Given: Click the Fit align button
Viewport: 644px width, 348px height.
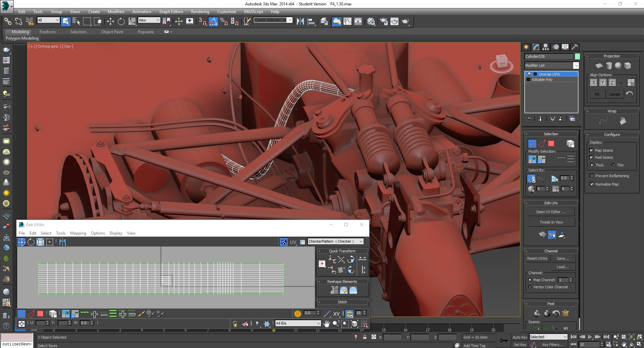Looking at the screenshot, I should pyautogui.click(x=597, y=94).
